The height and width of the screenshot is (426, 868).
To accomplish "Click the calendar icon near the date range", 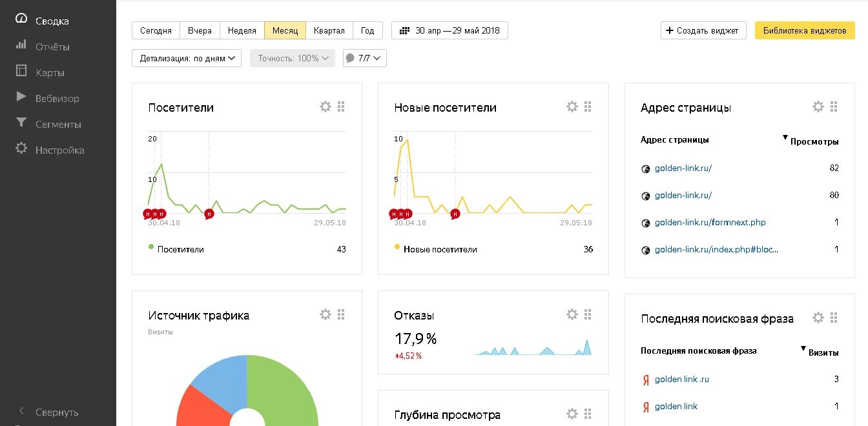I will point(406,30).
